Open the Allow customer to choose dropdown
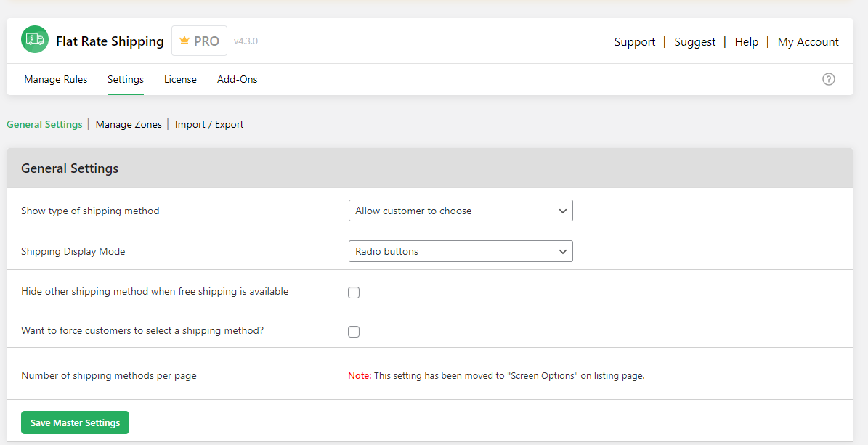 461,211
